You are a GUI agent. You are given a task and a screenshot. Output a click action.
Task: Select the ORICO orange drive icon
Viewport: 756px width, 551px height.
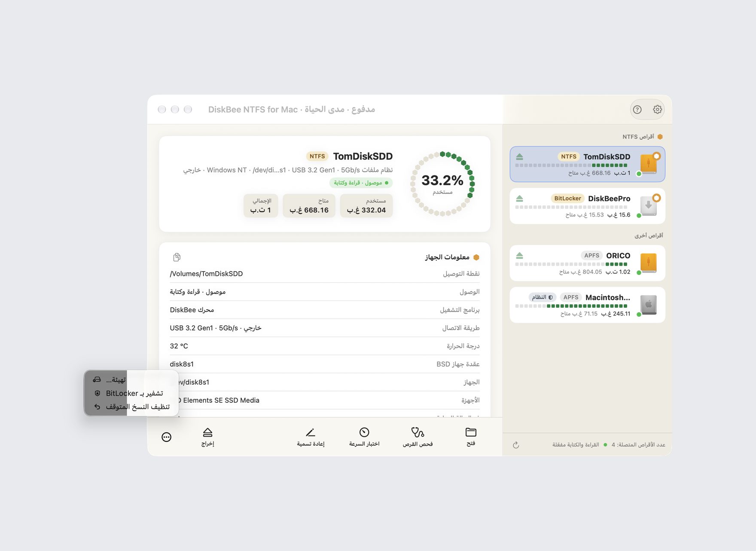pyautogui.click(x=649, y=263)
